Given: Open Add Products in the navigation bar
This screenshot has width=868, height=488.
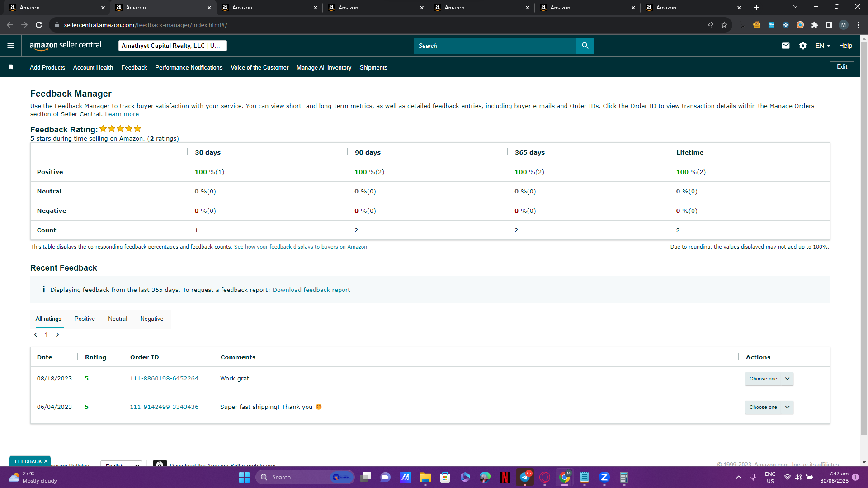Looking at the screenshot, I should [x=47, y=67].
